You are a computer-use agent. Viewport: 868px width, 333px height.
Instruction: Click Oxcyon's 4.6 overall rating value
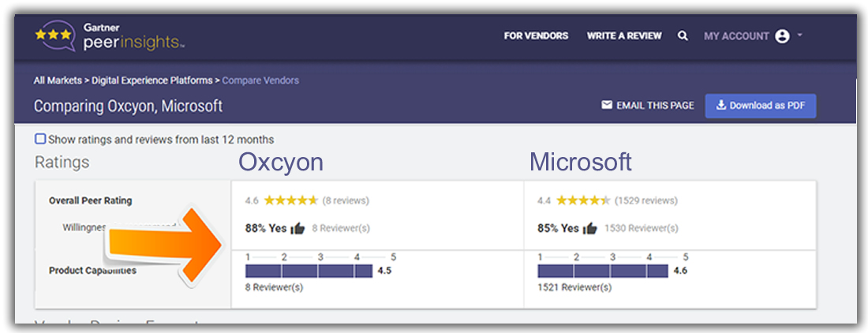click(x=252, y=200)
